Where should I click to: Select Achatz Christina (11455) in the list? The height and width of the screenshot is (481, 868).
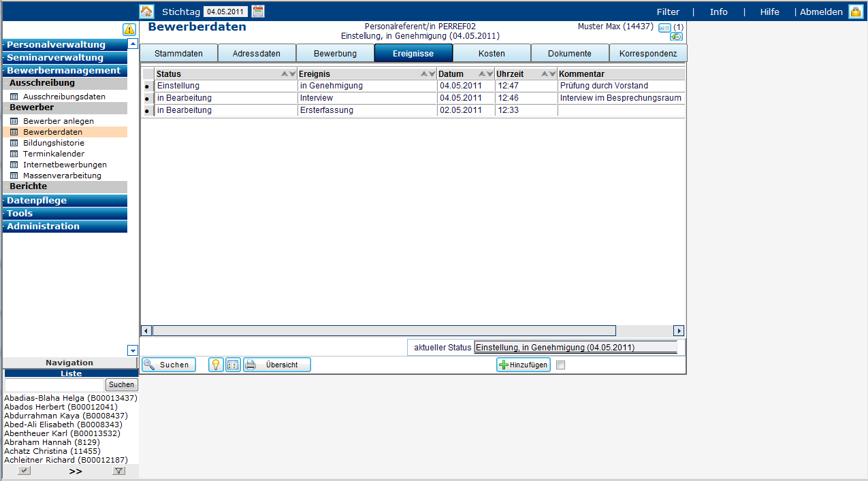[52, 451]
